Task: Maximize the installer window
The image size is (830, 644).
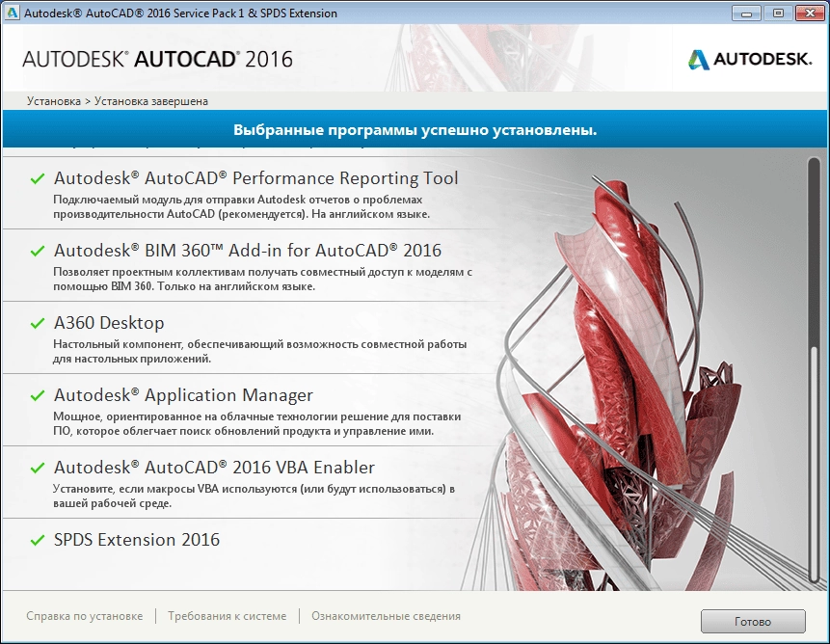Action: point(778,13)
